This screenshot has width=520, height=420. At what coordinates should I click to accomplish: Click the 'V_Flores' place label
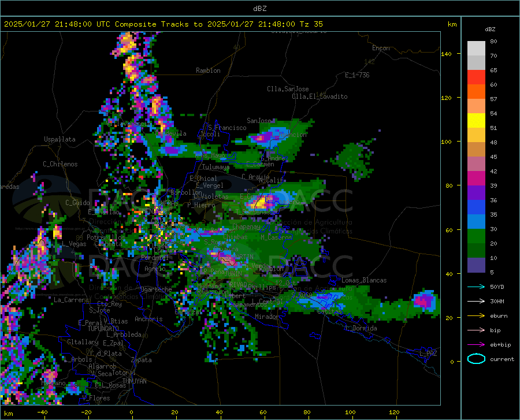point(96,398)
